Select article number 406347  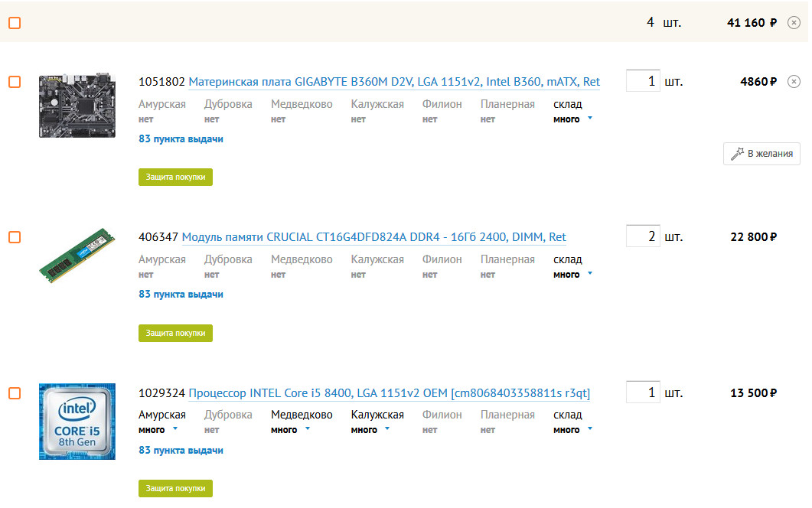click(x=158, y=237)
